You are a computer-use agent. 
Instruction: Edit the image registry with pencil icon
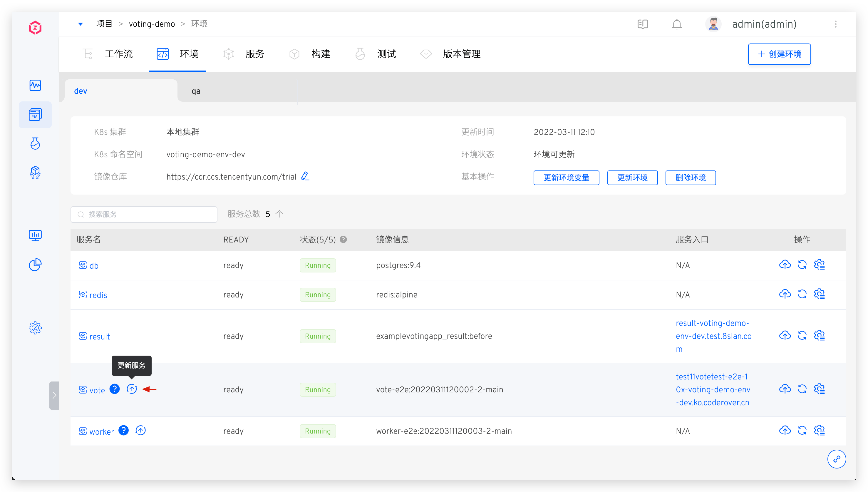[305, 176]
